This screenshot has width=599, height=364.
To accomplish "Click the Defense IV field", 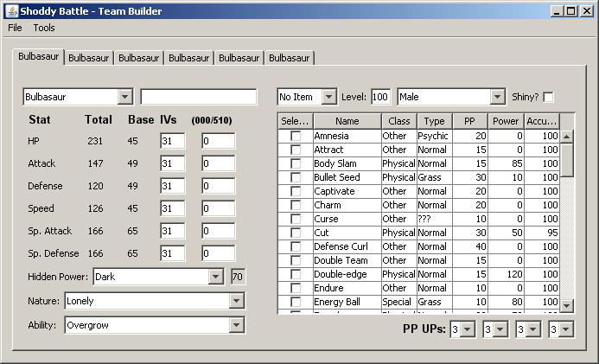I will (172, 186).
